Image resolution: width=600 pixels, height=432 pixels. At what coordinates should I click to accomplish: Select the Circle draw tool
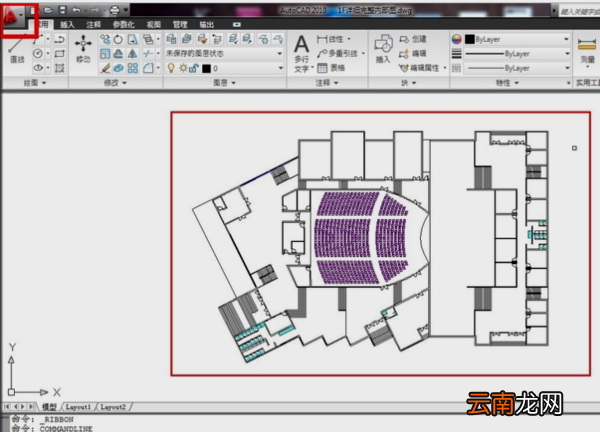pos(38,53)
